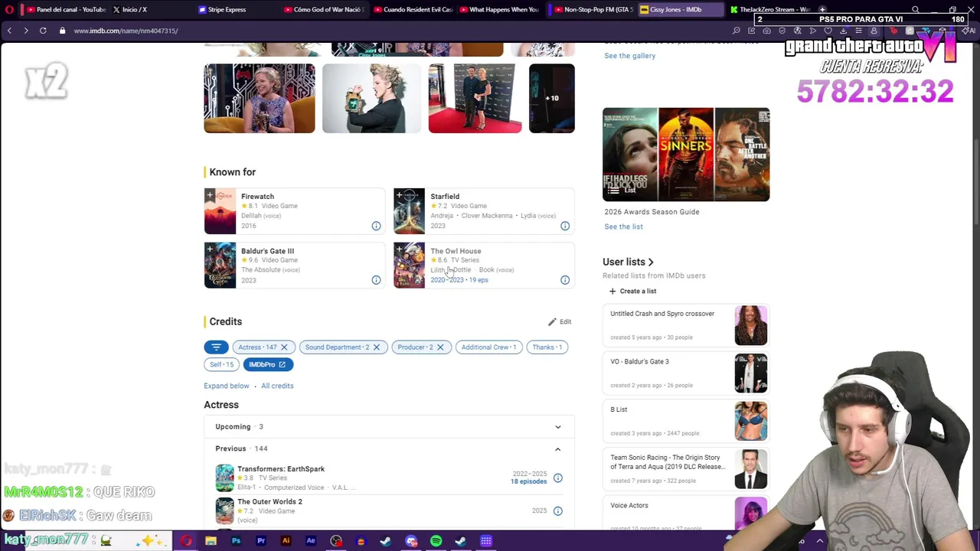Click Create a list button

632,291
